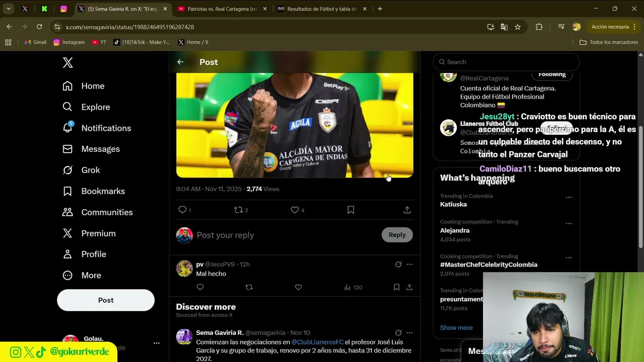Screen dimensions: 644x362
Task: Click the X Search box
Action: tap(506, 62)
